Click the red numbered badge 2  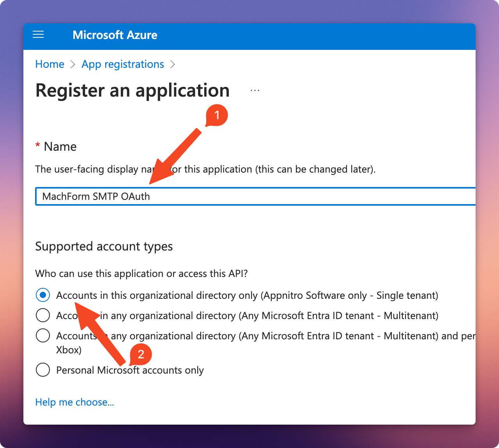click(141, 355)
